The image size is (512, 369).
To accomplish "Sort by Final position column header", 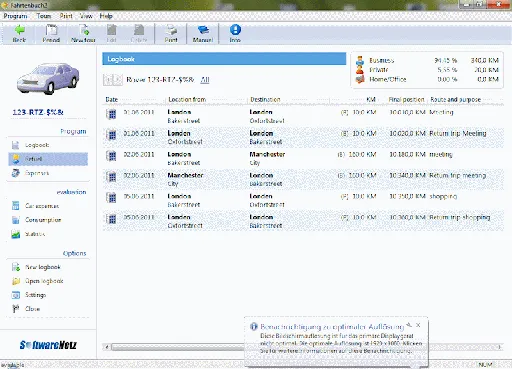I will [x=403, y=99].
